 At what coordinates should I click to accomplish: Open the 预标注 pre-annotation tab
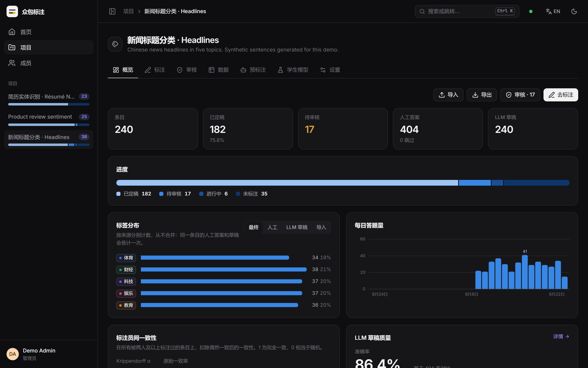click(x=253, y=70)
